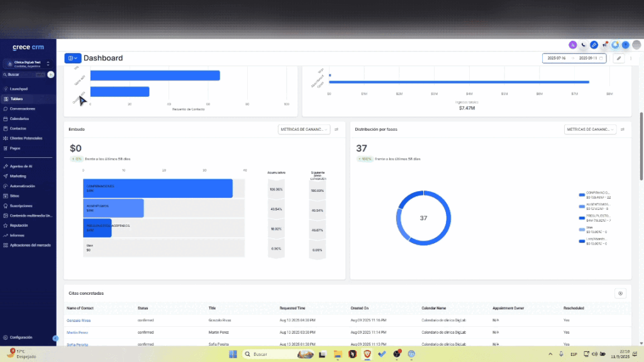Click the date range picker field
Screen dimensions: 644x362
point(574,58)
